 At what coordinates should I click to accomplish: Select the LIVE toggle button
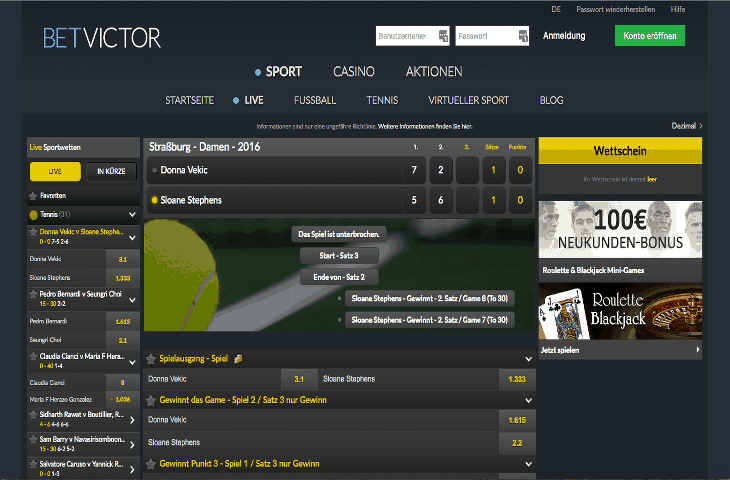55,171
